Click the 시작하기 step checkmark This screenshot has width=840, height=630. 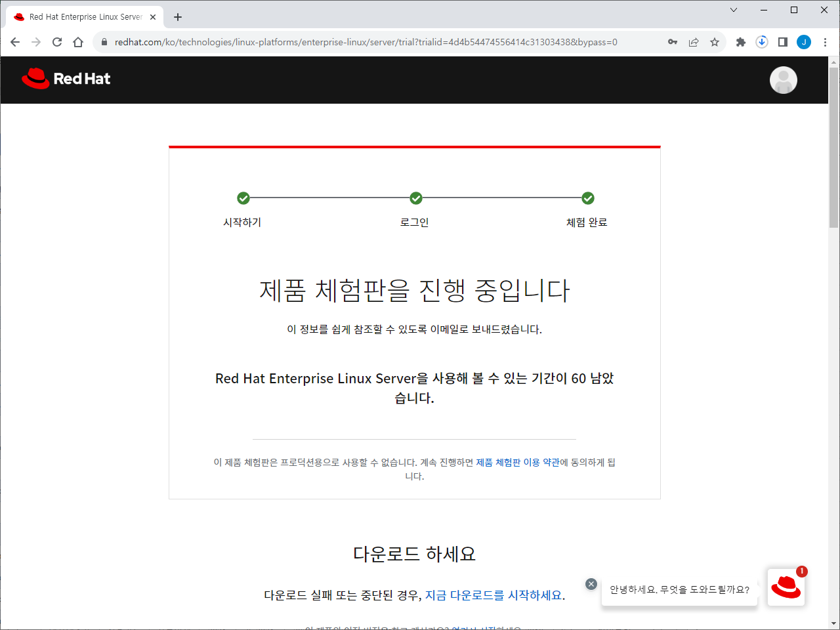[x=243, y=198]
